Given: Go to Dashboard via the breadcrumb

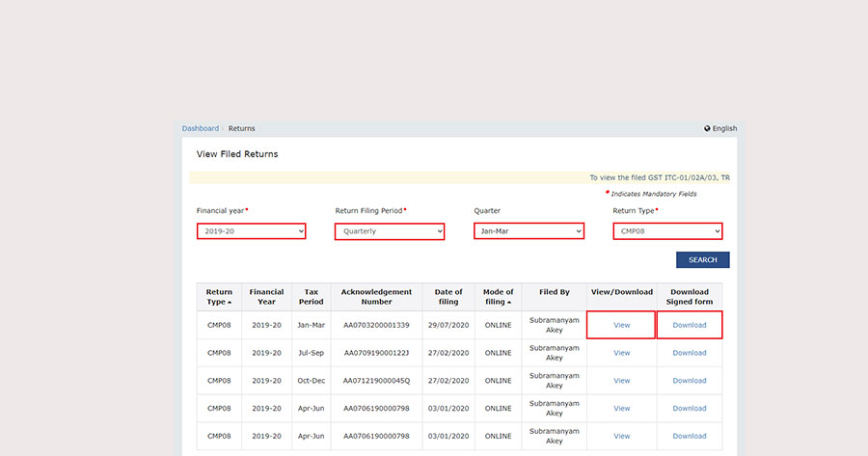Looking at the screenshot, I should pyautogui.click(x=201, y=128).
